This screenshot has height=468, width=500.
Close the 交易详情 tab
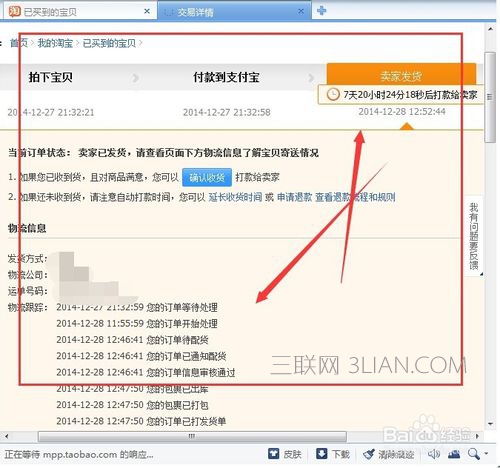coord(301,11)
